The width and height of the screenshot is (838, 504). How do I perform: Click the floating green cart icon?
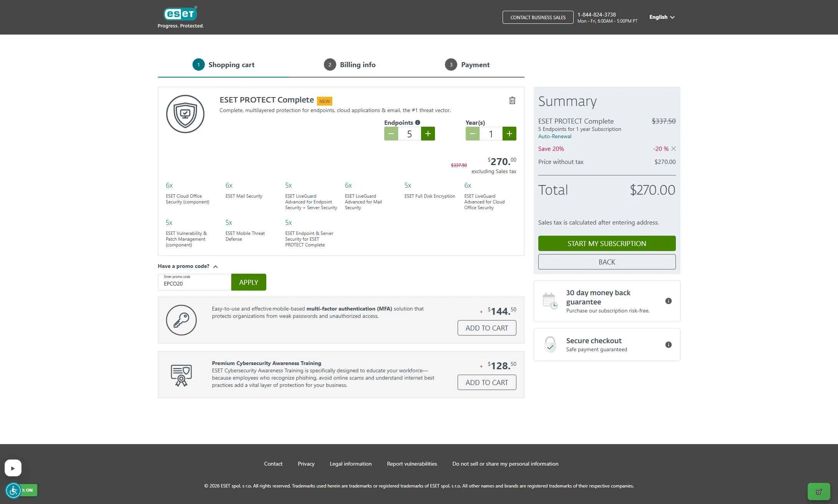818,492
